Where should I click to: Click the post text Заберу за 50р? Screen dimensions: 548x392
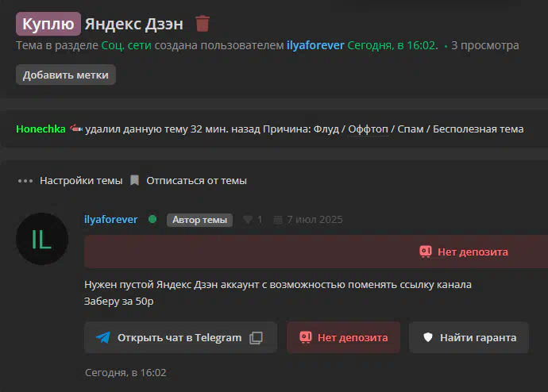click(x=119, y=302)
